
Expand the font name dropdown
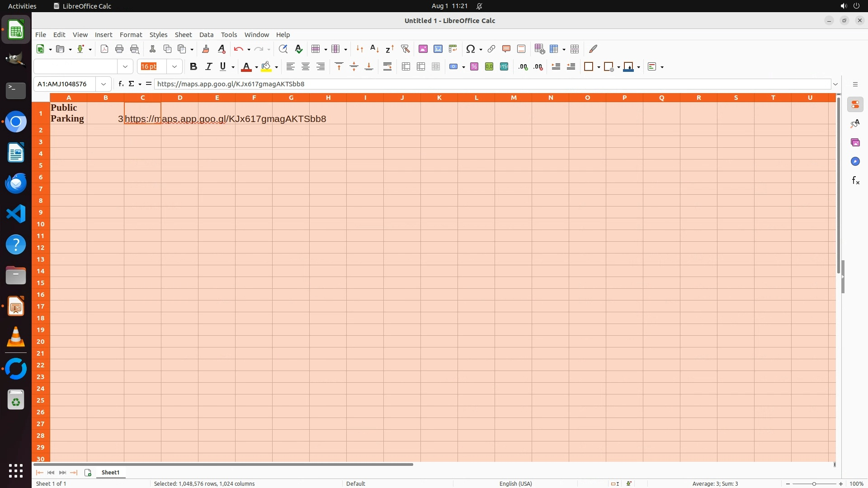coord(125,67)
